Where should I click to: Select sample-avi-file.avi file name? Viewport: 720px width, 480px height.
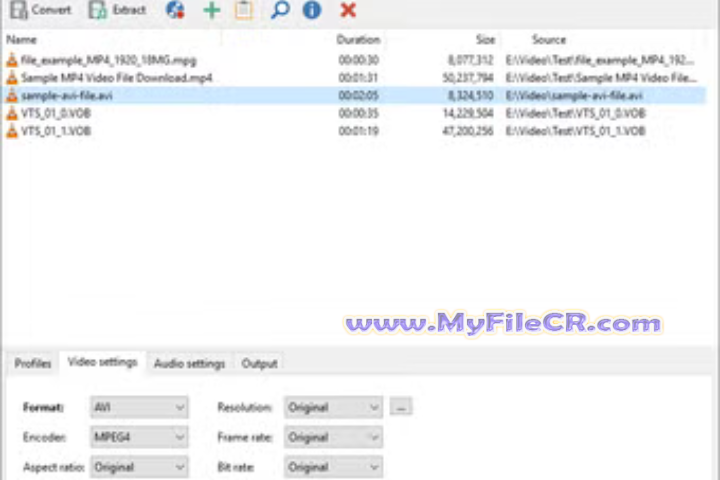[67, 96]
